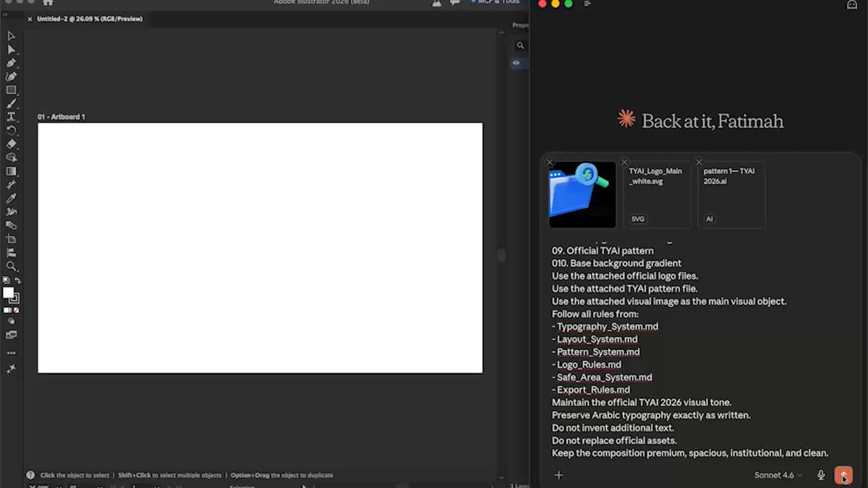Select the Pen tool
This screenshot has height=488, width=868.
click(x=11, y=63)
